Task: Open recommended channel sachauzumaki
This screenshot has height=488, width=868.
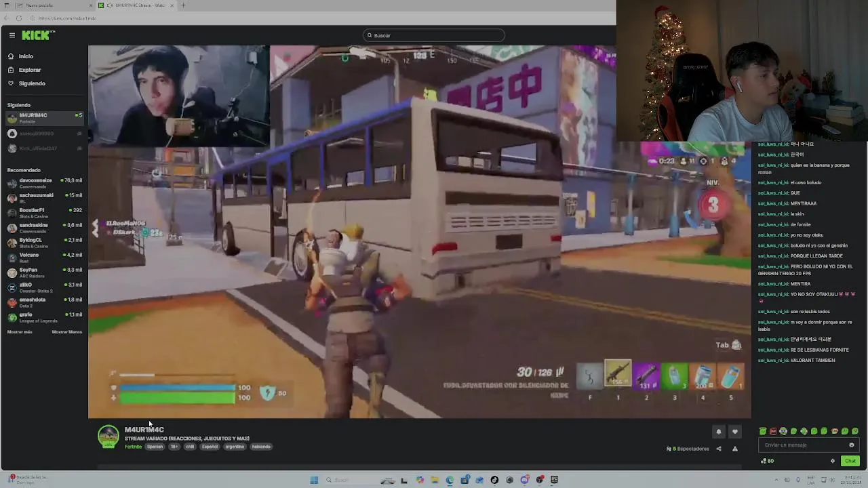Action: coord(44,197)
